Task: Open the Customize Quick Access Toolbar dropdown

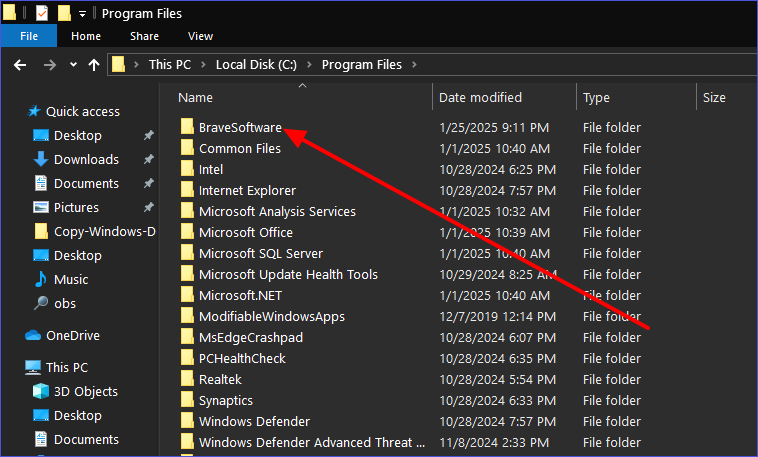Action: tap(83, 14)
